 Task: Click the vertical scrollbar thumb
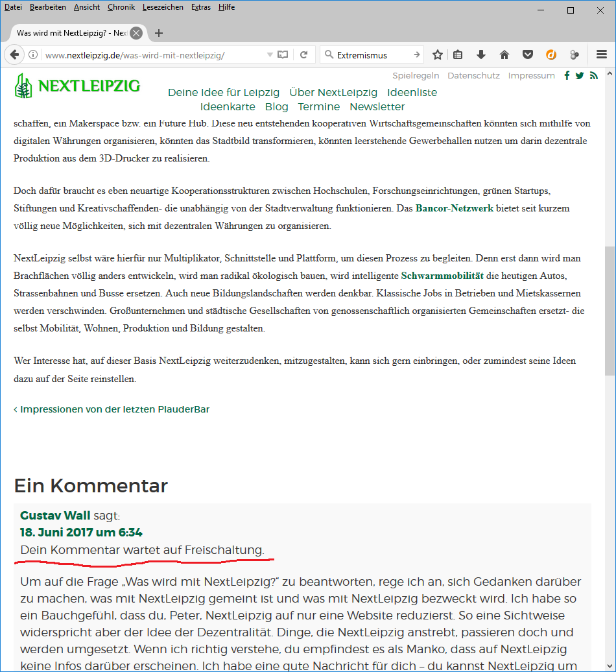point(610,311)
